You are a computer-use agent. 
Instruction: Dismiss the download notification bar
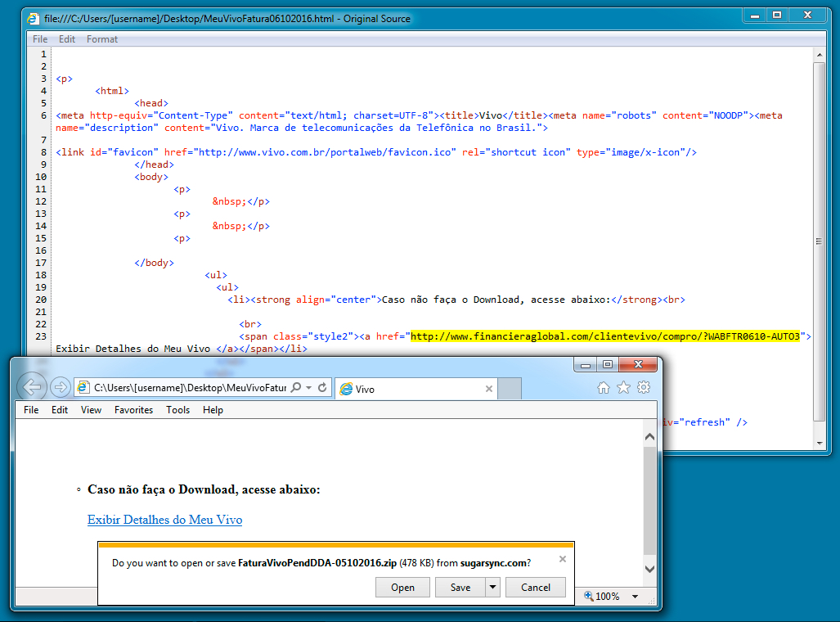point(563,559)
